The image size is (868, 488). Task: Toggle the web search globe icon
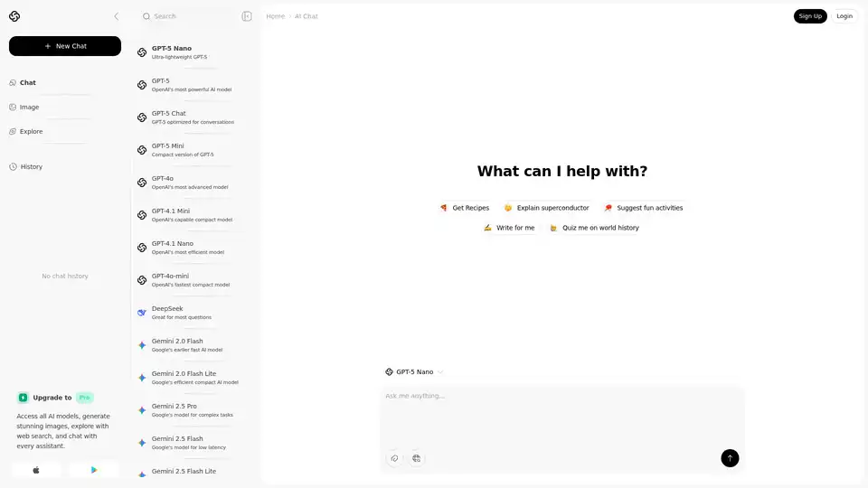416,458
